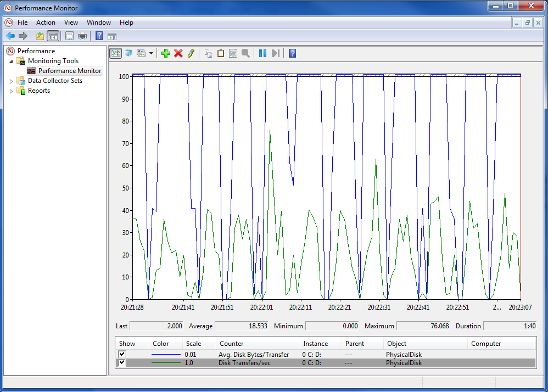Freeze the display with the pause icon
The width and height of the screenshot is (548, 392).
click(262, 53)
